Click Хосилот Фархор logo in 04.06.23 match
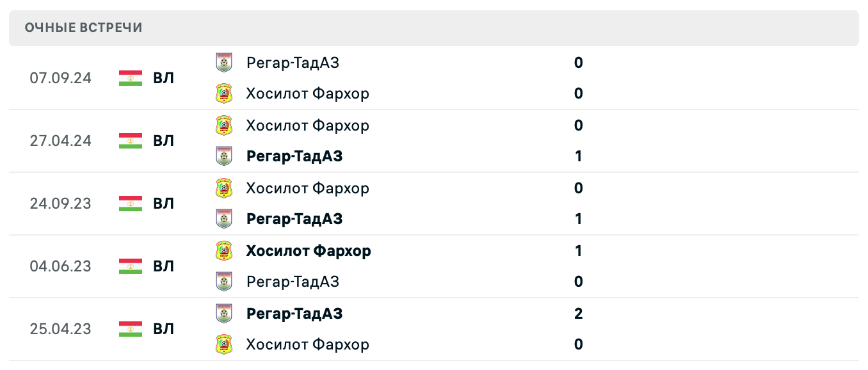868x370 pixels. point(224,251)
